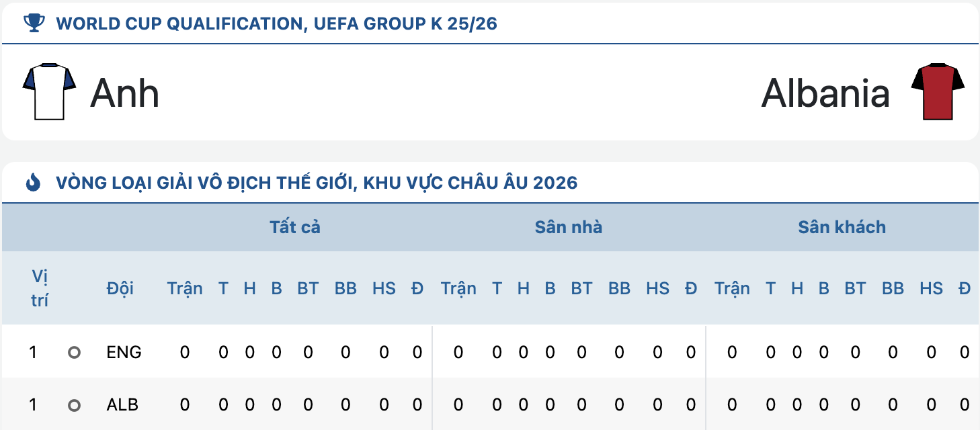Viewport: 980px width, 430px height.
Task: Click the ENG team abbreviation in table
Action: pos(124,352)
